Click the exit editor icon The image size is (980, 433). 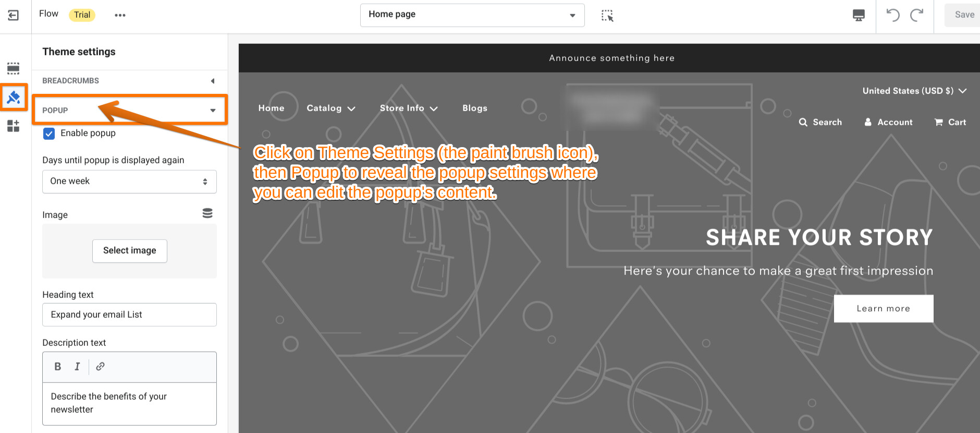pos(14,15)
